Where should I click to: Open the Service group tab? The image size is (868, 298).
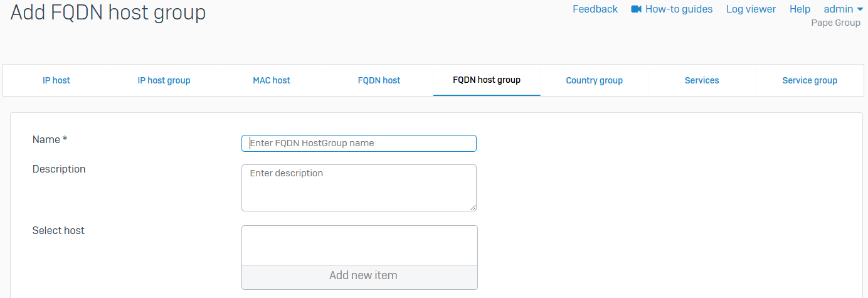(810, 80)
